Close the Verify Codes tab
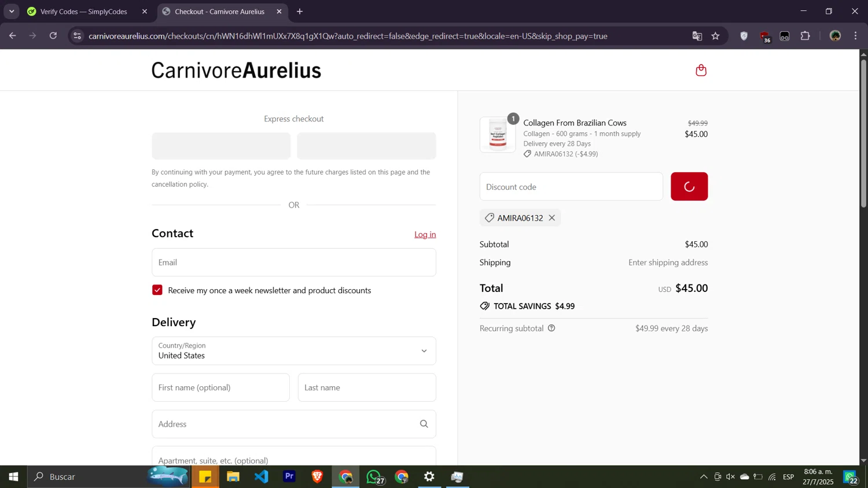Image resolution: width=868 pixels, height=488 pixels. pyautogui.click(x=145, y=12)
